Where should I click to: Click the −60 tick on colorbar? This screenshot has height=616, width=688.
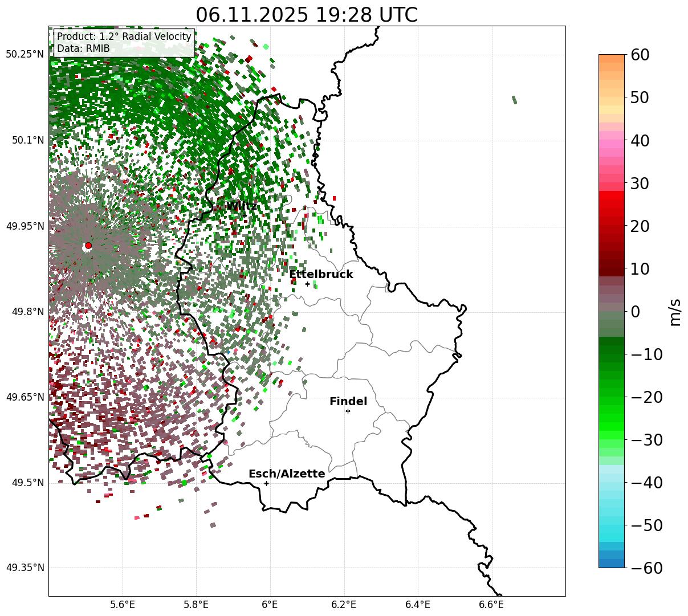pos(646,568)
